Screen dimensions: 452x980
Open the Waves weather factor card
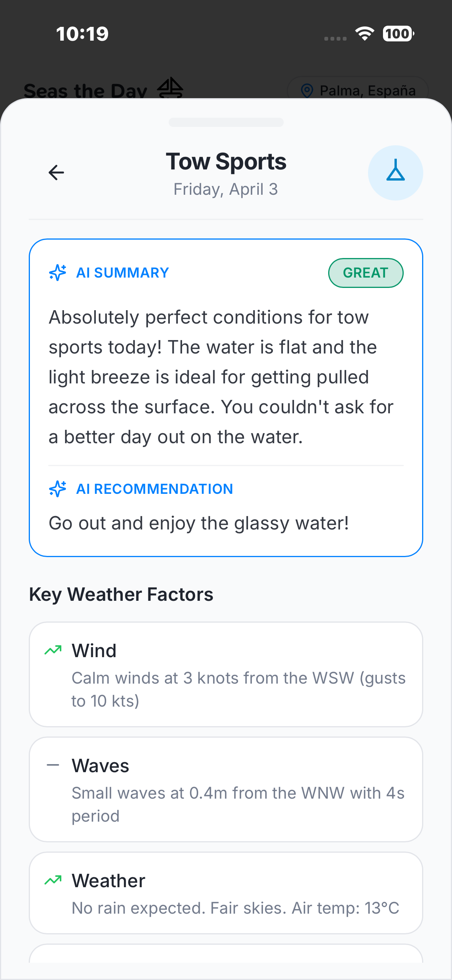tap(226, 789)
